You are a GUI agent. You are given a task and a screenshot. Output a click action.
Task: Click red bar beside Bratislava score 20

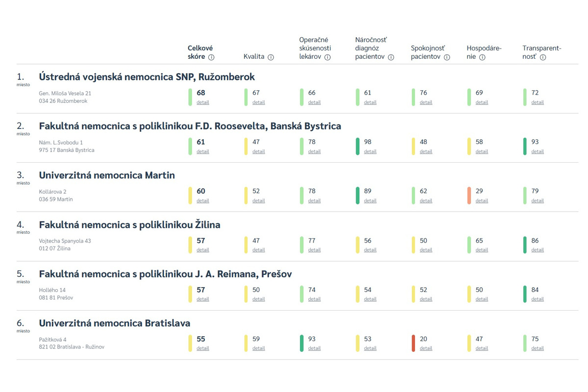click(x=414, y=343)
